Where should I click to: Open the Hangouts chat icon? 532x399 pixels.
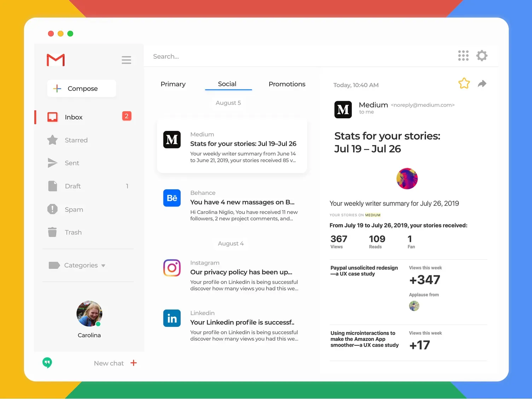coord(47,363)
